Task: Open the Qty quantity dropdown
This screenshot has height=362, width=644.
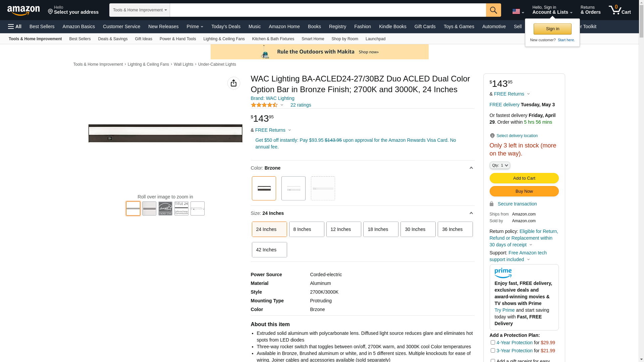Action: [499, 165]
